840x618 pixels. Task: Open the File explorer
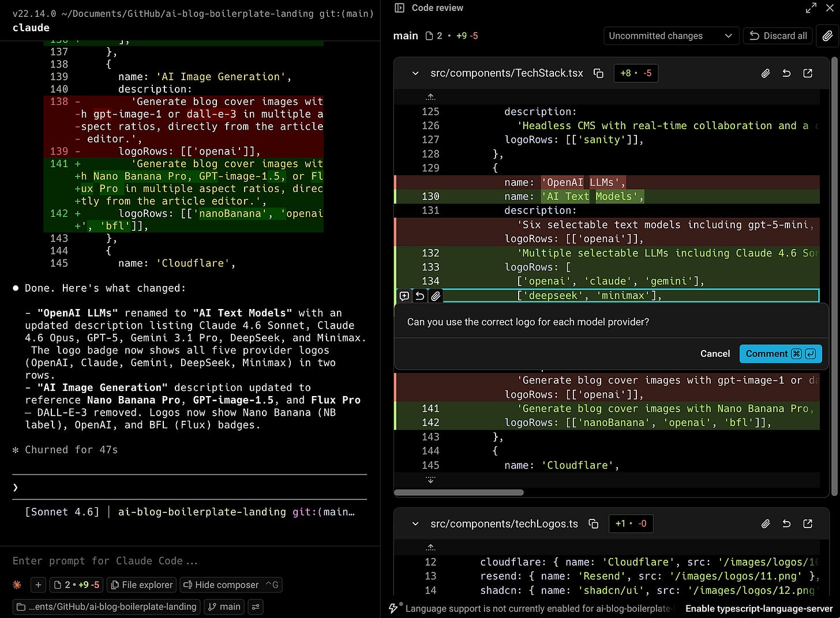141,585
